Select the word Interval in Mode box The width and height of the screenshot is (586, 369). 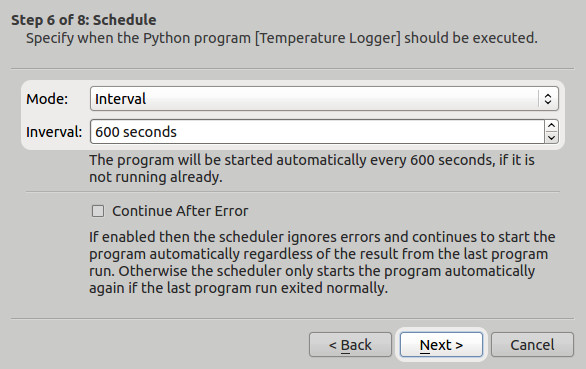pos(120,99)
